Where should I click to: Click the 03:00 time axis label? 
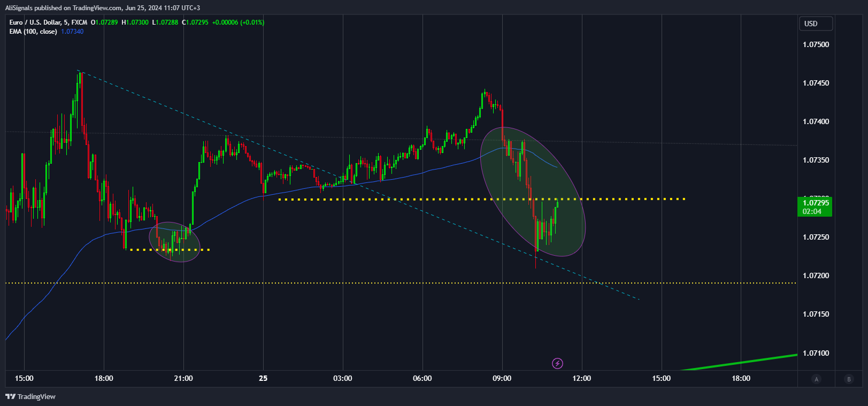tap(343, 378)
